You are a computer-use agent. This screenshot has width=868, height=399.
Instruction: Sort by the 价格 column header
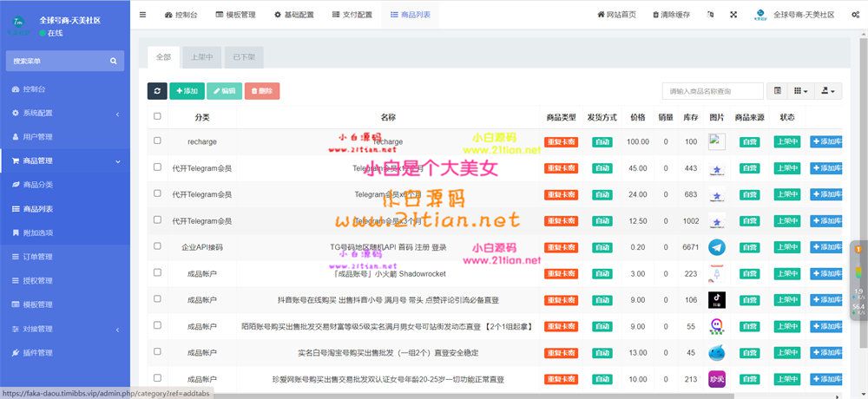pyautogui.click(x=638, y=117)
